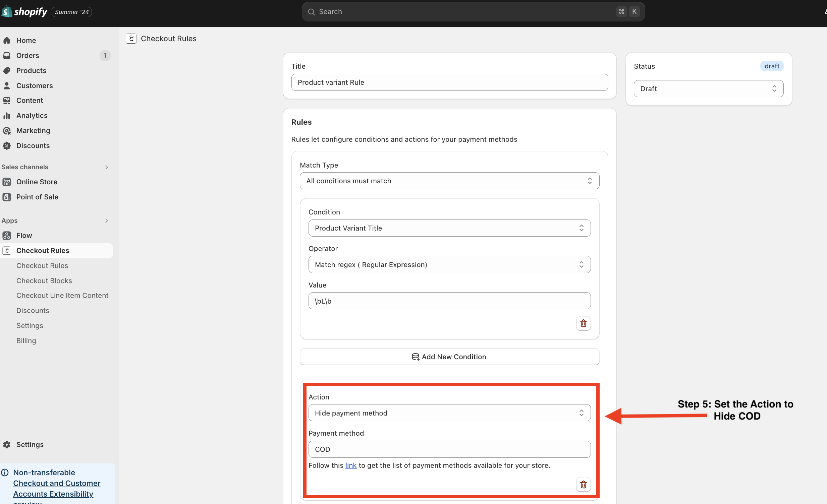Open the Checkout Line Item Content item
Image resolution: width=827 pixels, height=504 pixels.
62,295
